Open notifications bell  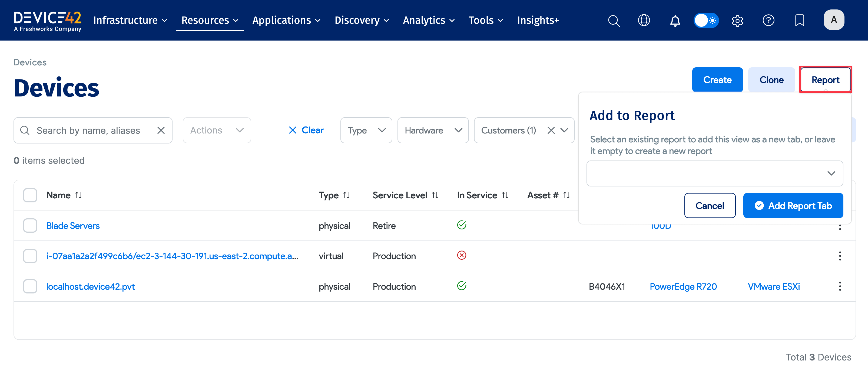click(675, 21)
